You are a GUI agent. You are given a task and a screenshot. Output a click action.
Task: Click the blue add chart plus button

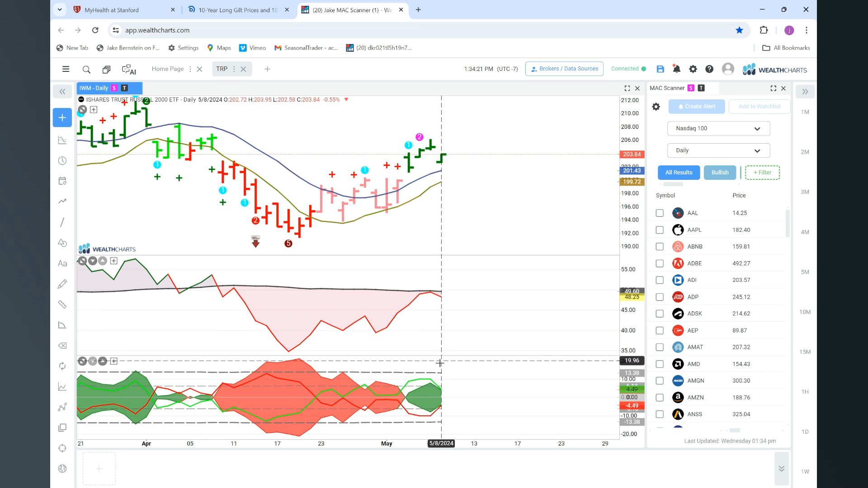[62, 117]
